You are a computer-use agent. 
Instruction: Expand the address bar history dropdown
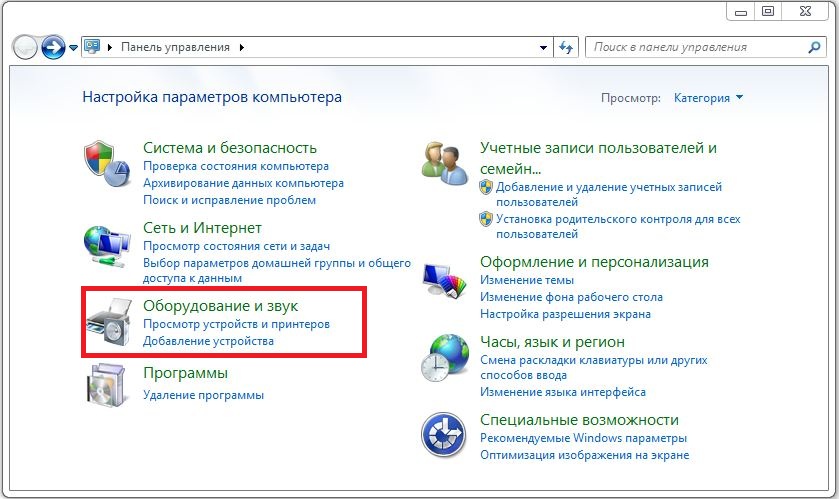click(543, 48)
